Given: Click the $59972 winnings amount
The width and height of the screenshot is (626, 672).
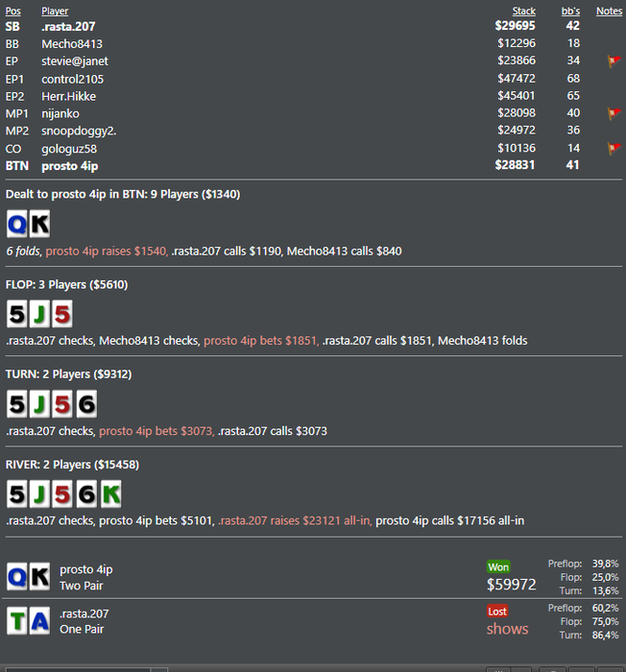Looking at the screenshot, I should [x=511, y=584].
